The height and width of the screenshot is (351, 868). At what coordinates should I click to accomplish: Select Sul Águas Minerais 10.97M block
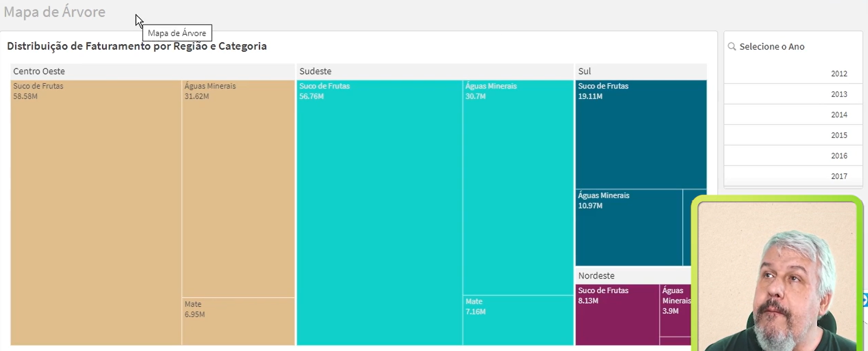(629, 227)
